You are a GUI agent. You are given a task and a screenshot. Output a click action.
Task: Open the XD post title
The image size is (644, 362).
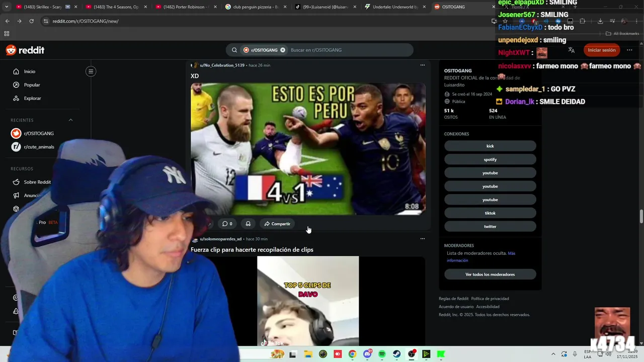[x=195, y=76]
